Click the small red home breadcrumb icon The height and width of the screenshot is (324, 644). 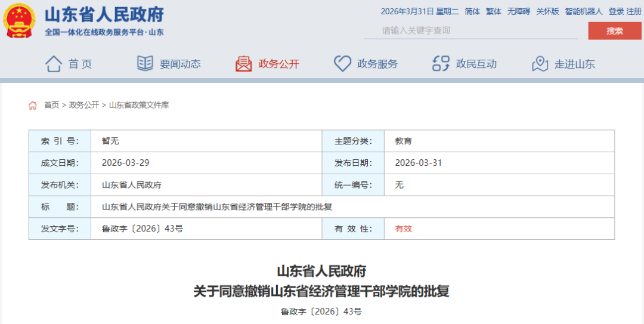point(33,106)
